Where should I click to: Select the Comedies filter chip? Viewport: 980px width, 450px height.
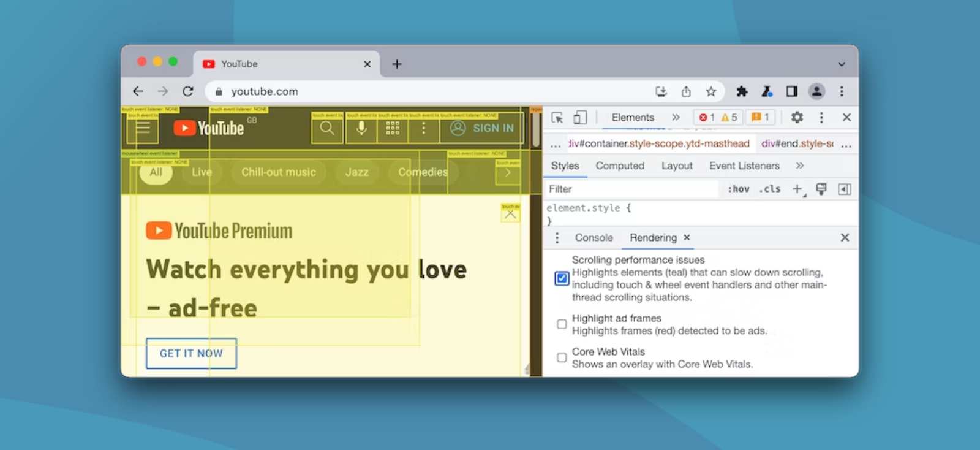pyautogui.click(x=423, y=172)
